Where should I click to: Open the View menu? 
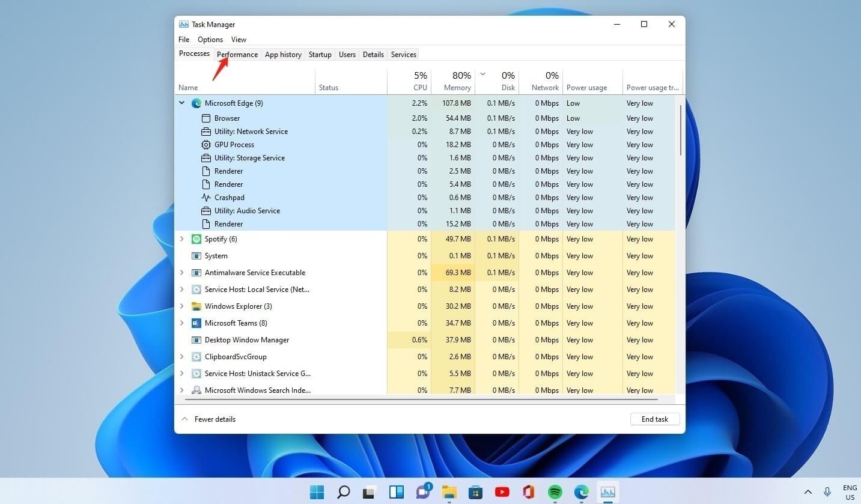coord(239,40)
